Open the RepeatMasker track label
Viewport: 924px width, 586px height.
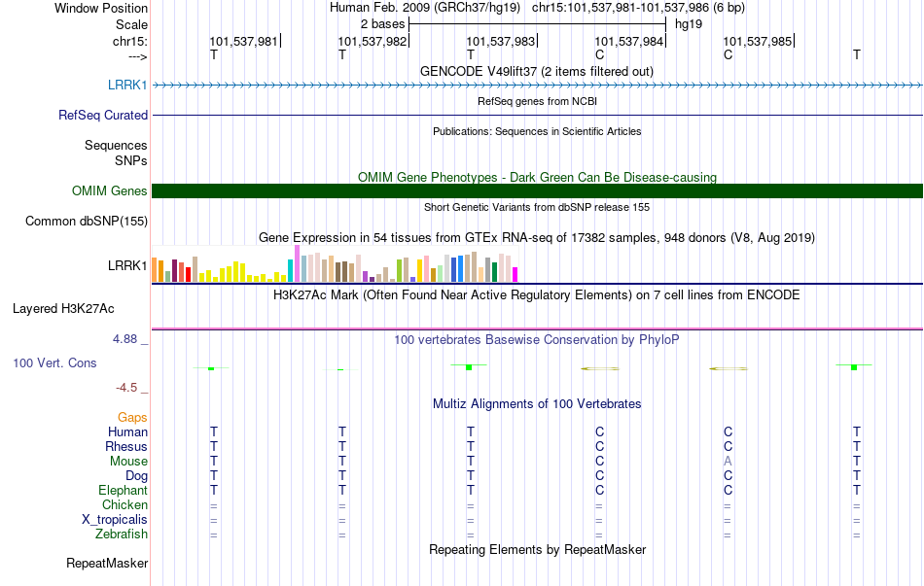(107, 563)
